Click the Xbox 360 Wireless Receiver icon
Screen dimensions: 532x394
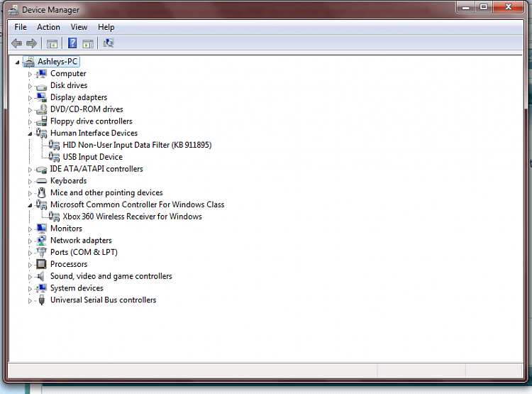[x=54, y=217]
